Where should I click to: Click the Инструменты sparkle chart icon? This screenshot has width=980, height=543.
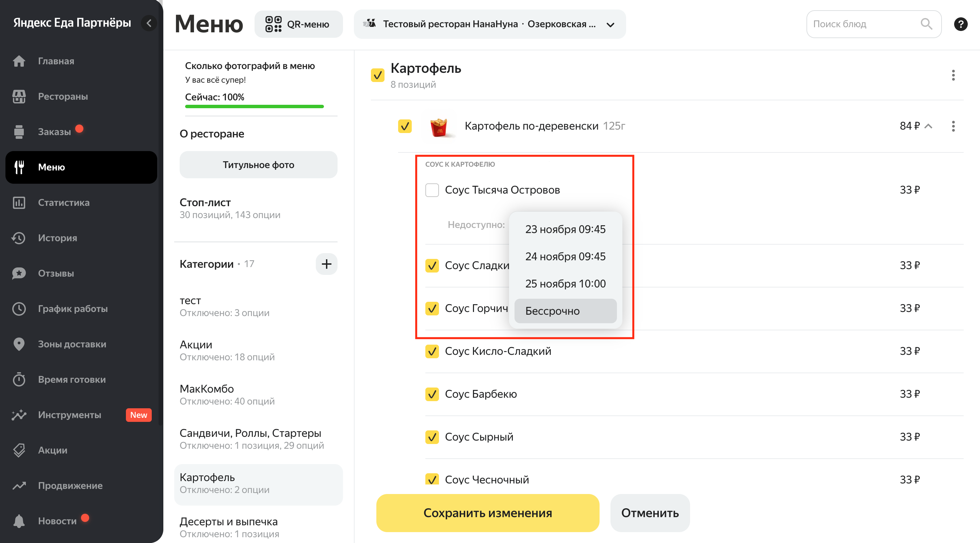pyautogui.click(x=19, y=414)
